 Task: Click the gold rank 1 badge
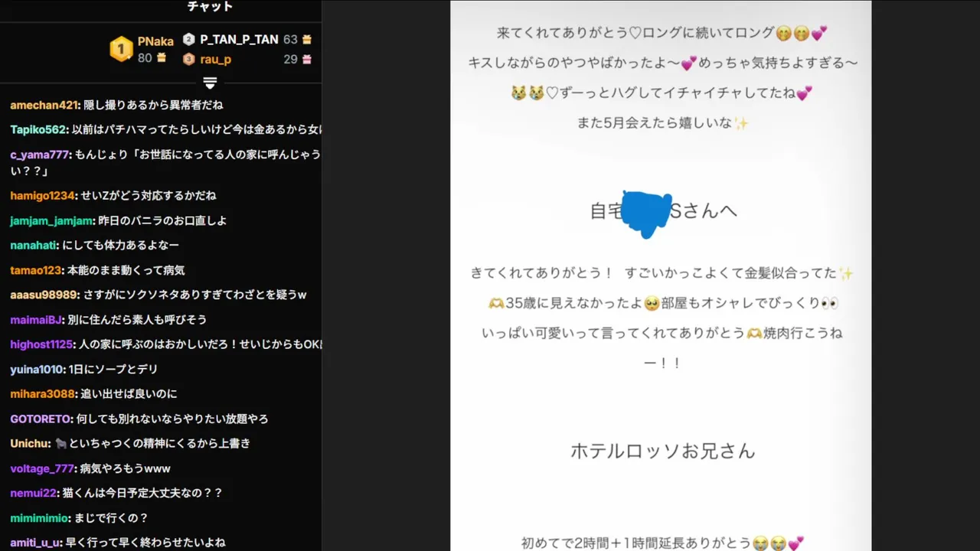[121, 49]
